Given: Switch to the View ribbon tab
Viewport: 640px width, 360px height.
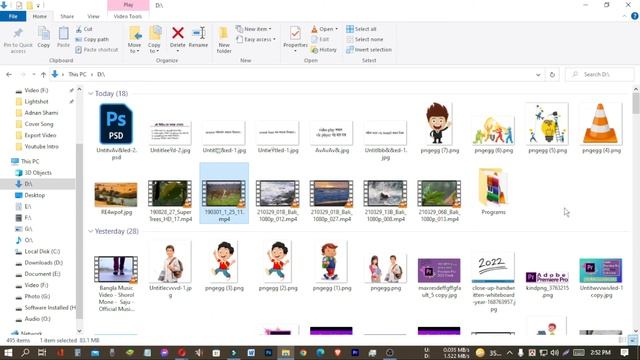Looking at the screenshot, I should (x=93, y=16).
